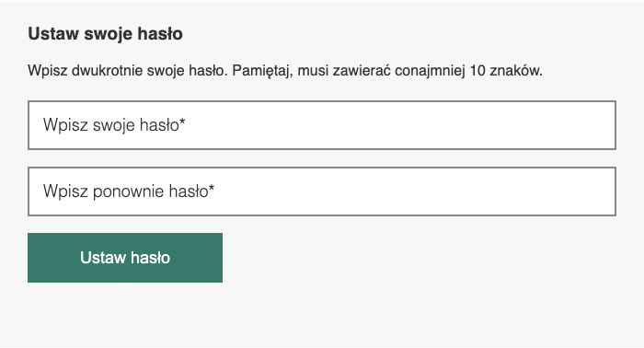644x348 pixels.
Task: Submit with the green 'Ustaw hasło' button
Action: 125,258
